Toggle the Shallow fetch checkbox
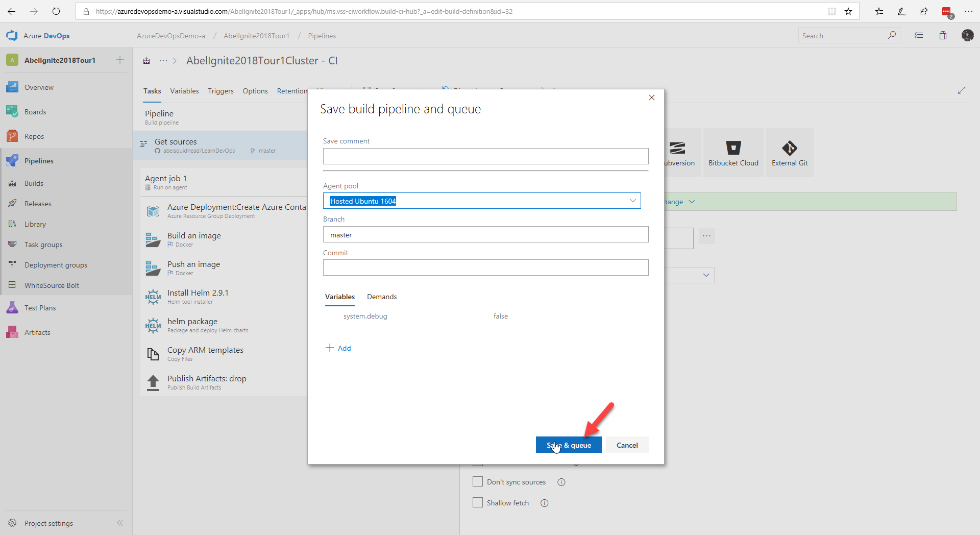This screenshot has width=980, height=535. 478,502
